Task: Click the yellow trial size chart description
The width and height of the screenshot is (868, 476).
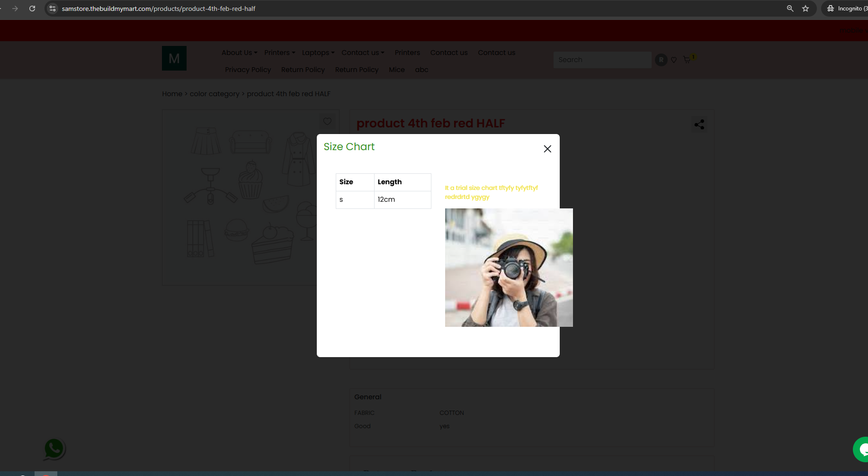Action: (x=492, y=192)
